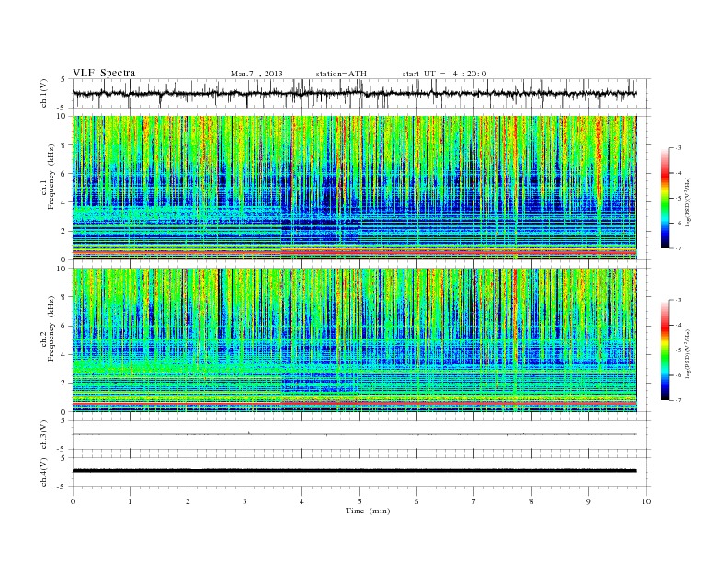This screenshot has height=563, width=728.
Task: Click the thick black ch.4 voltage trace
Action: 354,471
